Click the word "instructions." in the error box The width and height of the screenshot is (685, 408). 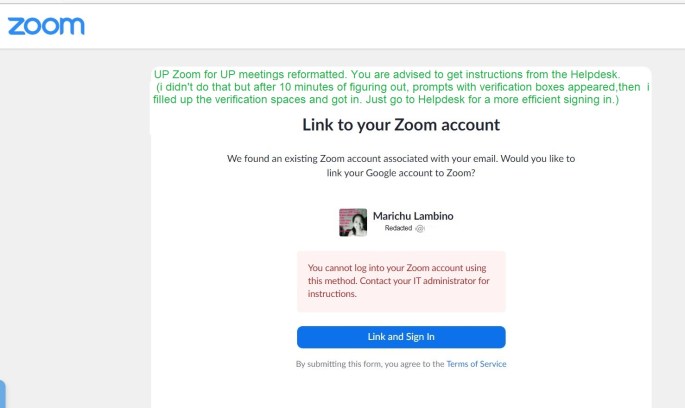(x=333, y=294)
